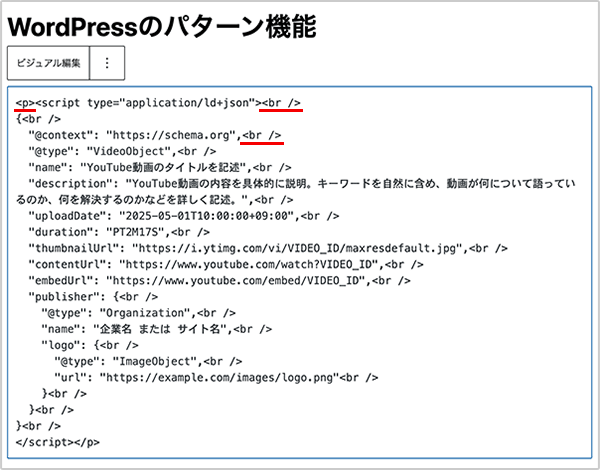Open the three-dot options menu

pyautogui.click(x=107, y=63)
